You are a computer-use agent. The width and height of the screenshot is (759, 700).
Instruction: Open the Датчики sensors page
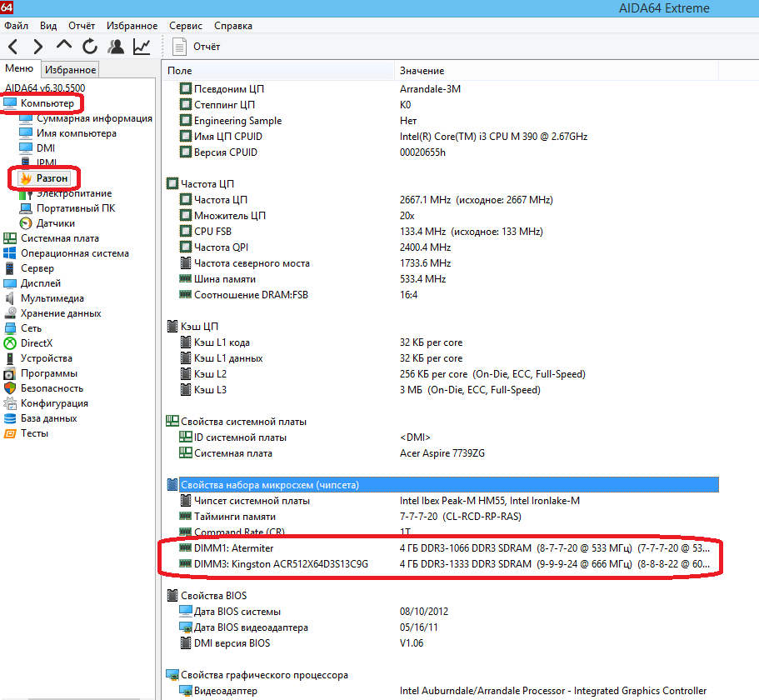[x=55, y=223]
